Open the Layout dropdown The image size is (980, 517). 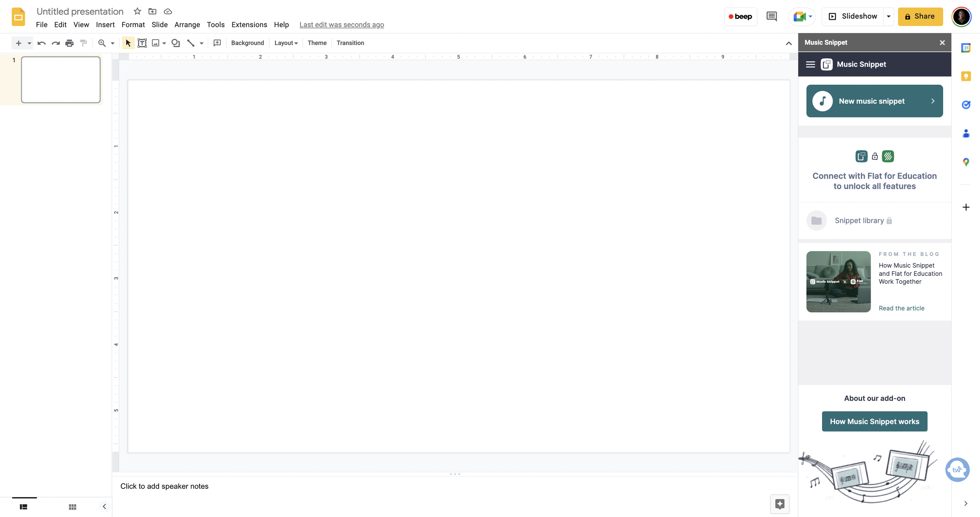[286, 43]
